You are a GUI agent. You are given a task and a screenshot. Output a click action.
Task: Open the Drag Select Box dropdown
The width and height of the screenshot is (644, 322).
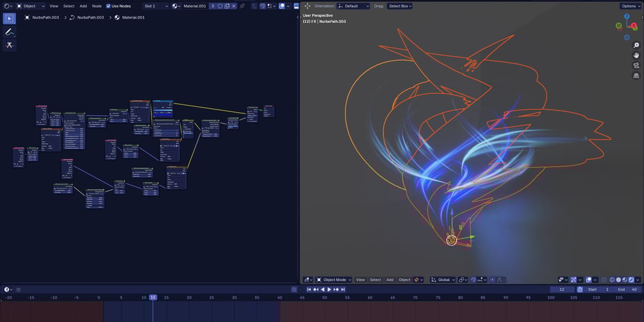400,6
